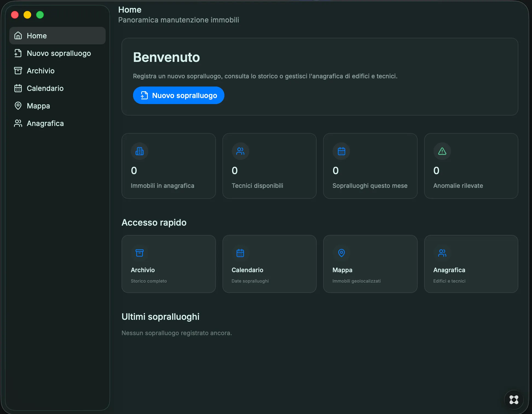This screenshot has width=532, height=414.
Task: Click the Calendario calendar icon in sidebar
Action: pyautogui.click(x=18, y=88)
